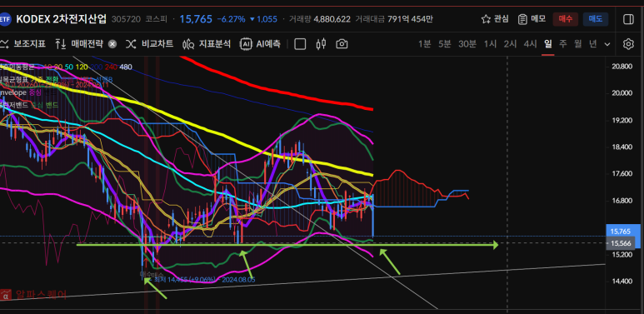Open 보조지표 auxiliary indicators
Screen dimensions: 644x314
click(23, 44)
